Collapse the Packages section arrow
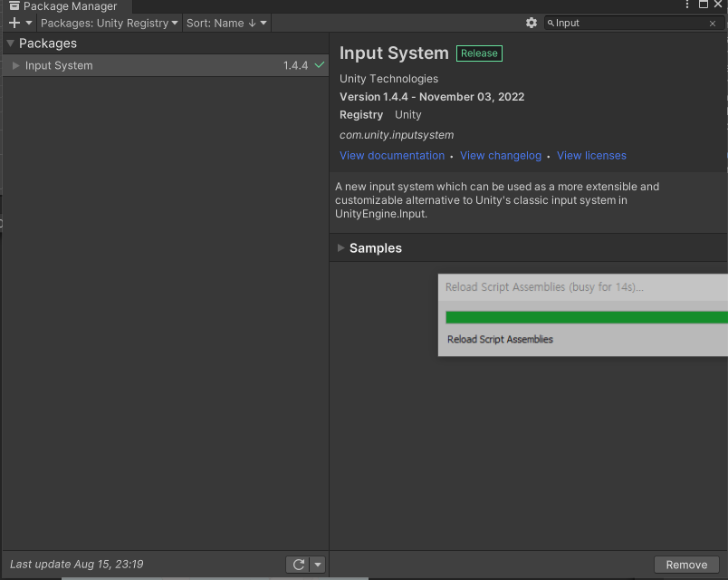The width and height of the screenshot is (728, 580). click(x=10, y=43)
